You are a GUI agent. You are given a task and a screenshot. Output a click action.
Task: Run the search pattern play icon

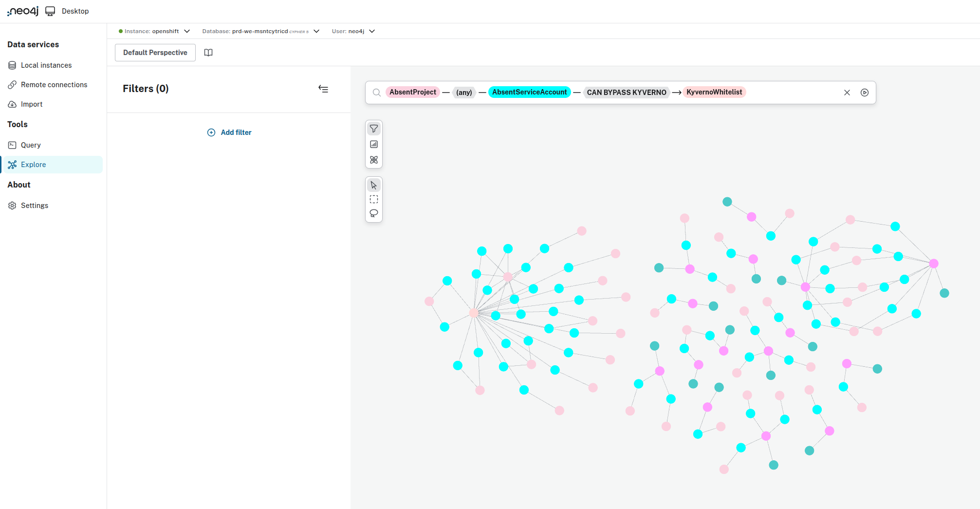(x=865, y=93)
